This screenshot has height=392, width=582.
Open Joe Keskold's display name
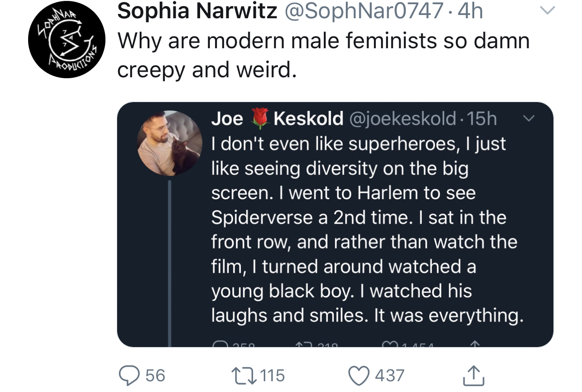277,119
